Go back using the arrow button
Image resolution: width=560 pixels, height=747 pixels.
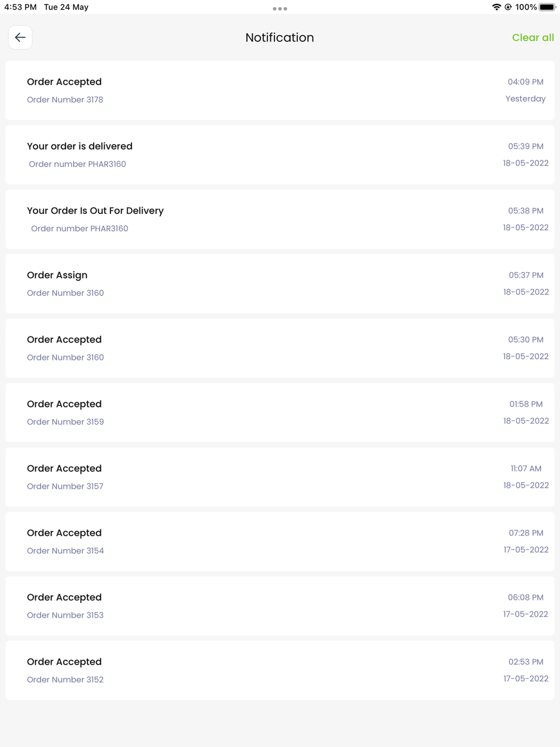(20, 38)
